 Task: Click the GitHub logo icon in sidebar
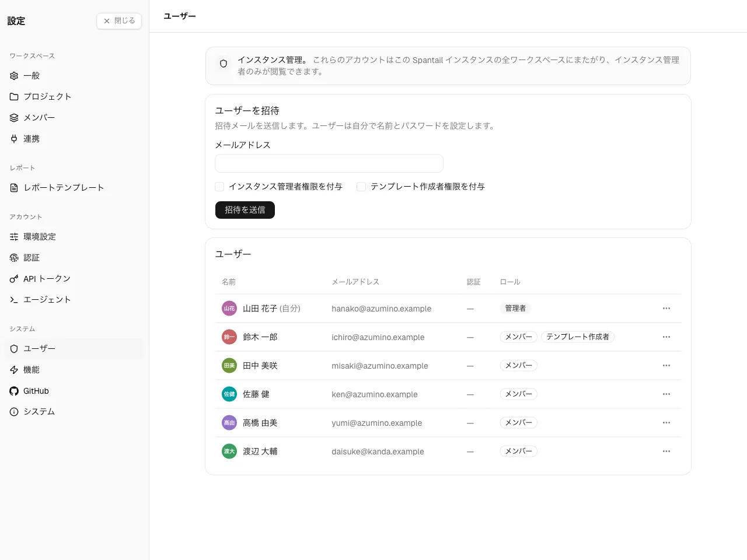pyautogui.click(x=14, y=391)
